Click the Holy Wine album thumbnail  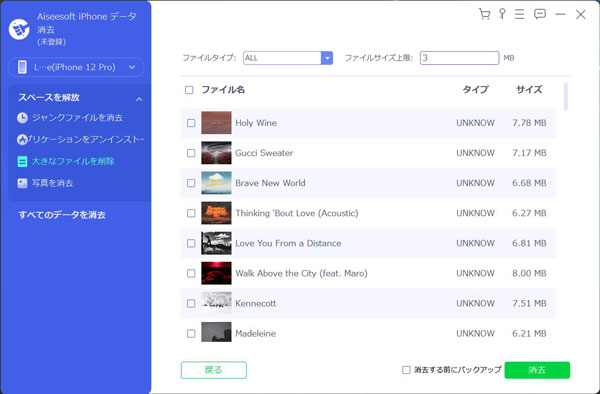[216, 123]
